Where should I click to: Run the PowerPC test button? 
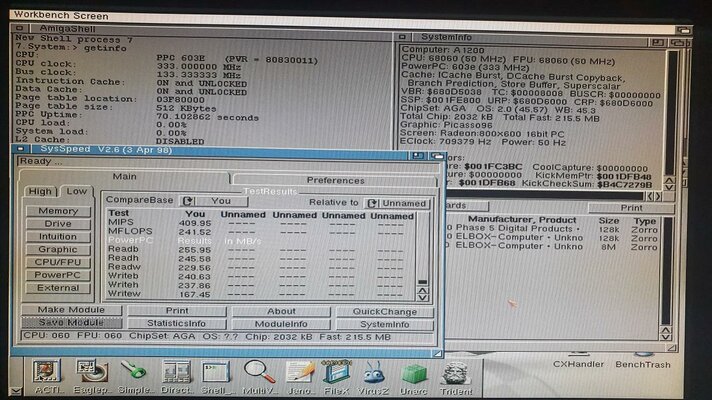58,274
